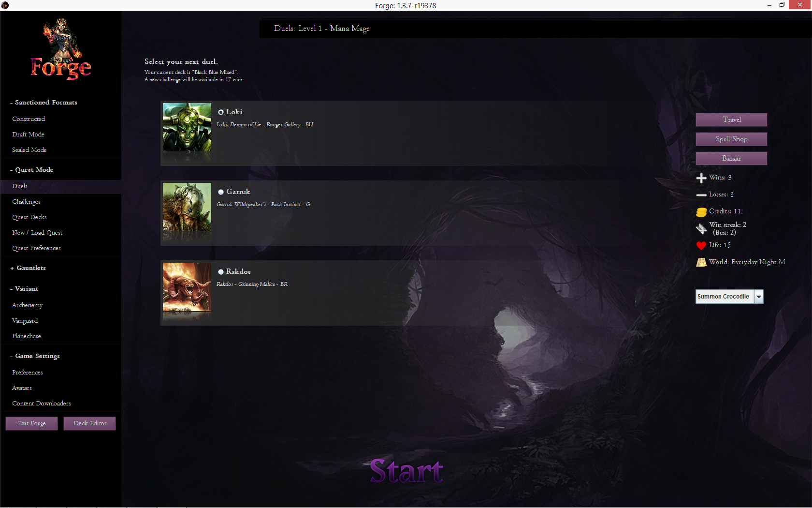Click the gold Credits coins icon
812x508 pixels.
[701, 212]
